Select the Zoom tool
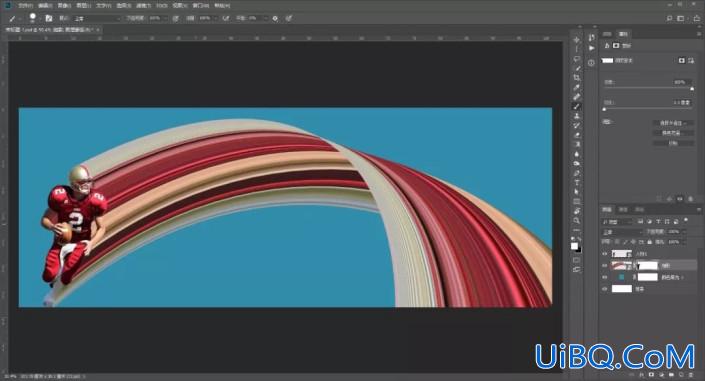Viewport: 705px width, 381px height. click(577, 220)
